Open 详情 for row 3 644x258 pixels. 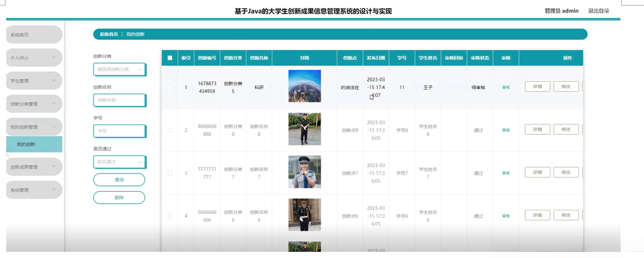[537, 172]
